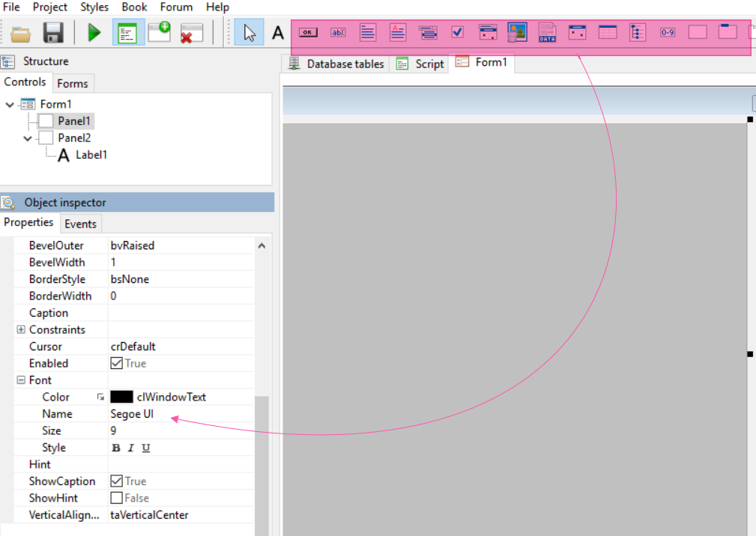Pick the 0-9 Counter component icon
The width and height of the screenshot is (756, 536).
click(668, 32)
